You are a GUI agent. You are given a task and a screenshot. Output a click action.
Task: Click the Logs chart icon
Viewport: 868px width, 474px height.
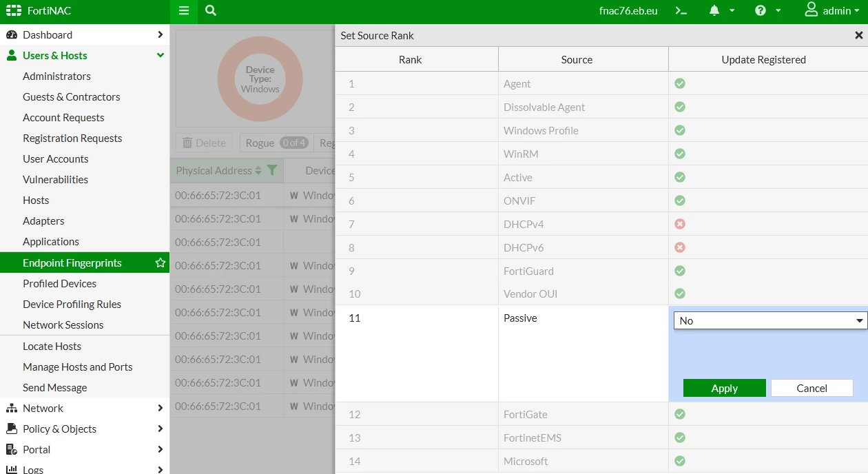[x=12, y=469]
